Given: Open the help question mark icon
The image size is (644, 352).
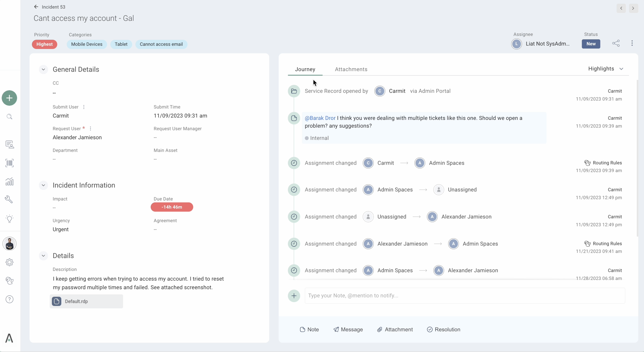Looking at the screenshot, I should pyautogui.click(x=9, y=299).
